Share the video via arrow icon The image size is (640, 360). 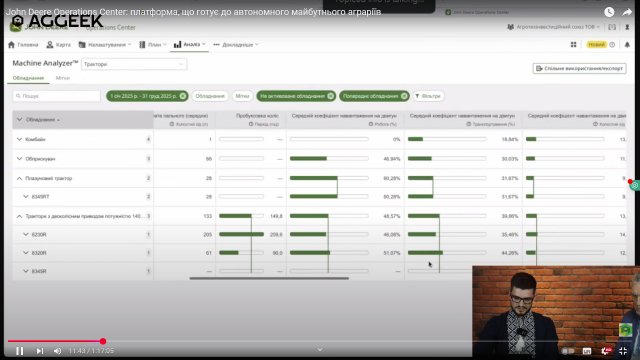tap(627, 12)
